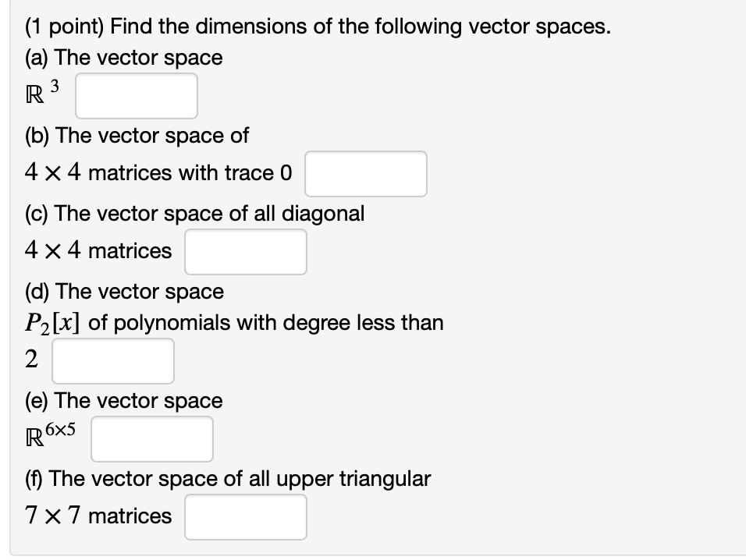Viewport: 746px width, 560px height.
Task: Select the number 2 in part (d)
Action: pos(30,359)
